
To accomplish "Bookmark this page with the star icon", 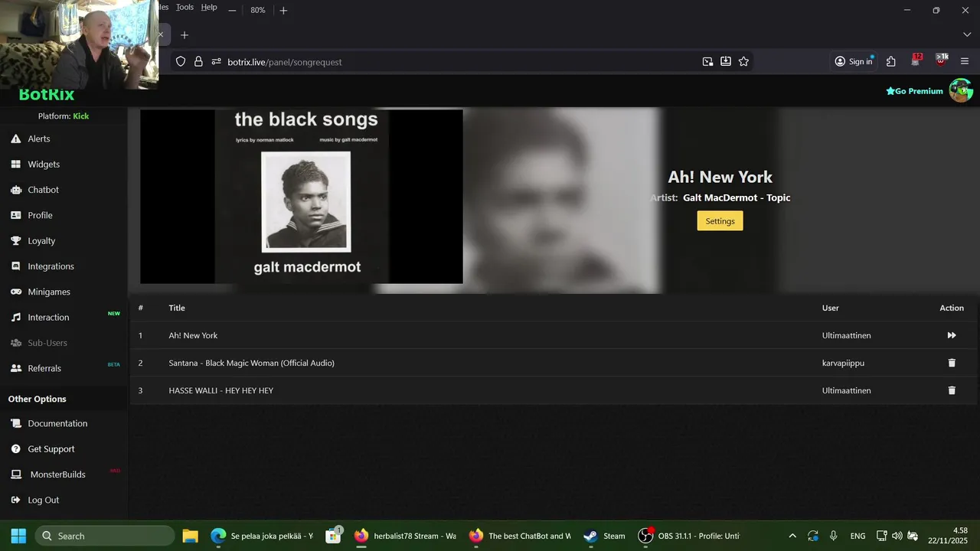I will 743,61.
